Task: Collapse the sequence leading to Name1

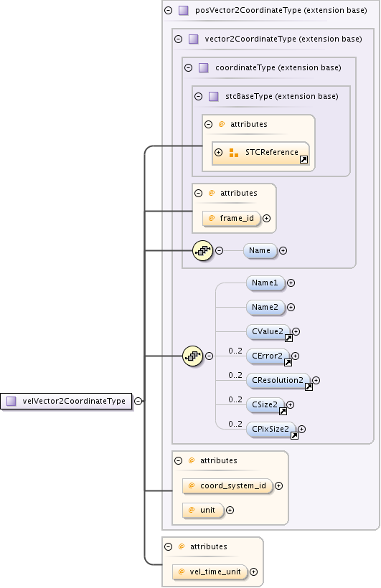Action: [209, 356]
